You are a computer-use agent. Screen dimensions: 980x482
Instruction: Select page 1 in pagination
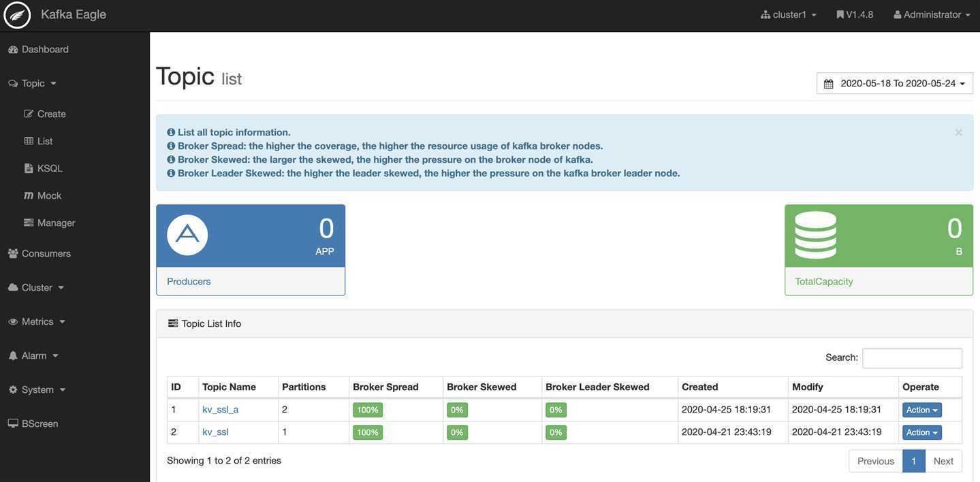[x=914, y=461]
